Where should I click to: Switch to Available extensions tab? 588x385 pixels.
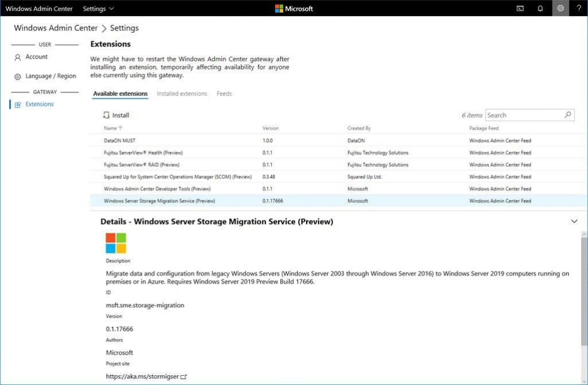121,94
